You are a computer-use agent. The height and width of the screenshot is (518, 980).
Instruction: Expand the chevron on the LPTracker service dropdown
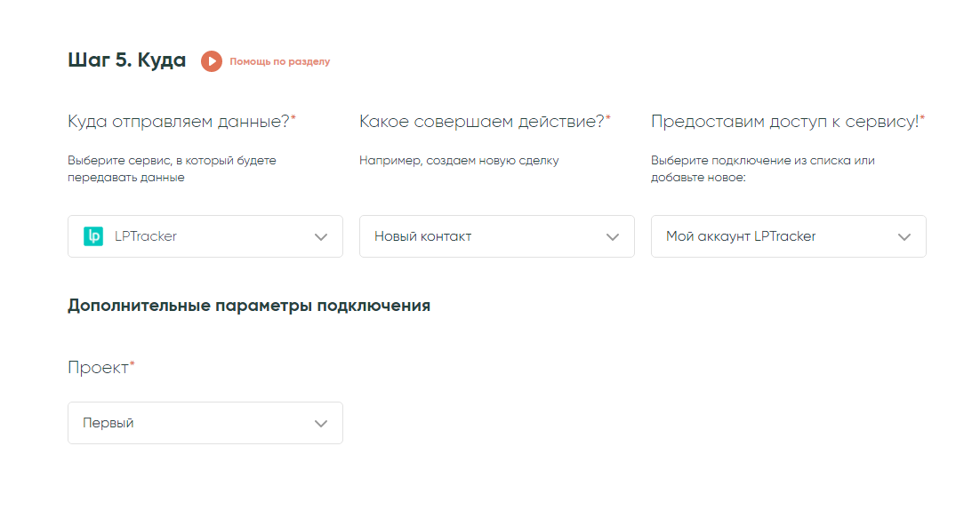pyautogui.click(x=321, y=237)
